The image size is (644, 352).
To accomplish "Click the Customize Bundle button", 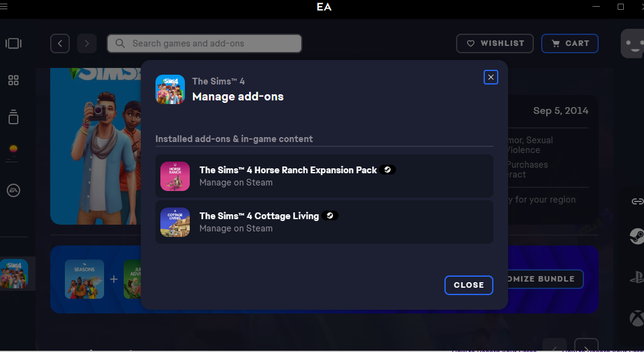I will coord(544,279).
